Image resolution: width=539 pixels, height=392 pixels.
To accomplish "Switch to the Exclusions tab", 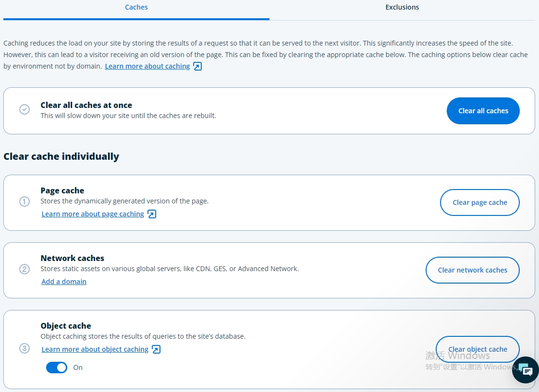I will click(402, 7).
